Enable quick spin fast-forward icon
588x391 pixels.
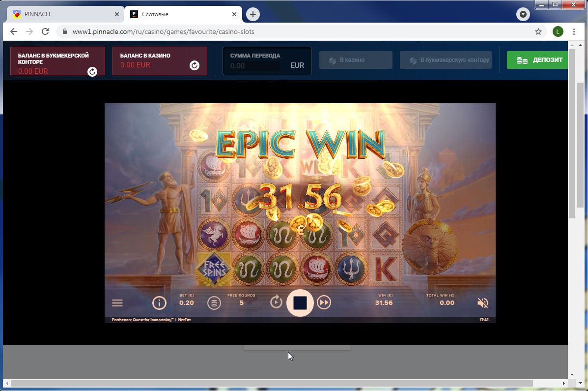pyautogui.click(x=324, y=302)
